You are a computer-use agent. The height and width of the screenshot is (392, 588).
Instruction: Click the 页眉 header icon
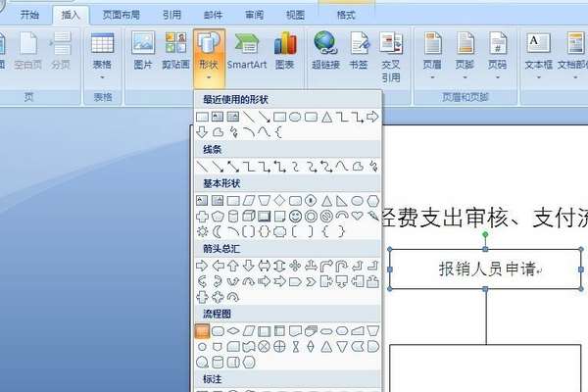point(432,43)
